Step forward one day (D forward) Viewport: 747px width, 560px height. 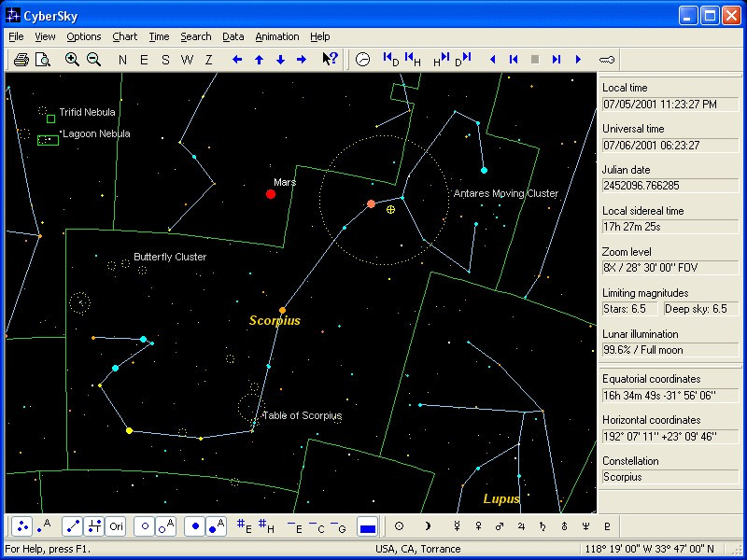(462, 60)
